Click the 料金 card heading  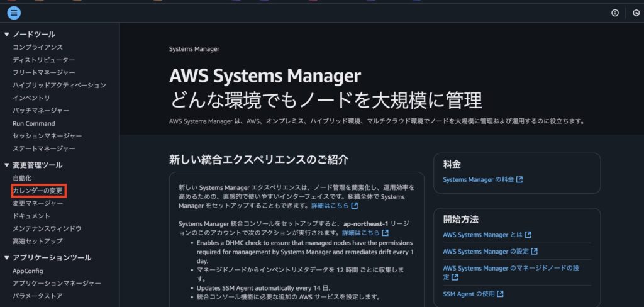[x=452, y=164]
